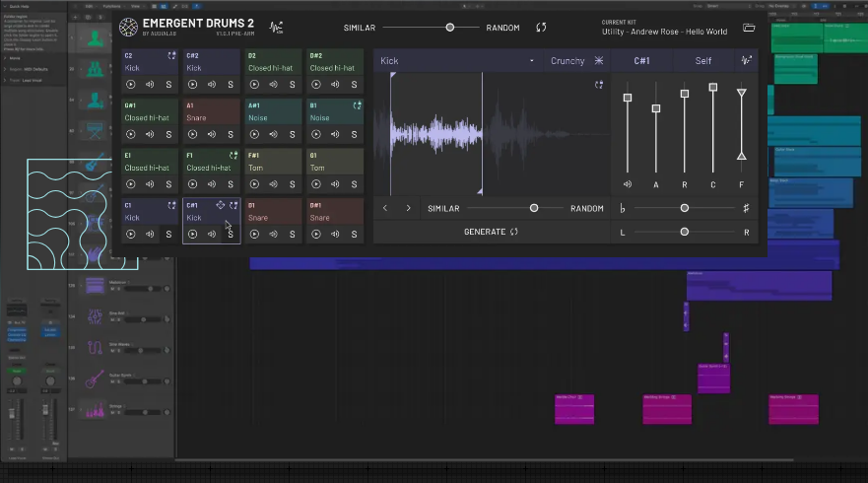Mute the C2 Kick pad
The width and height of the screenshot is (868, 483).
click(150, 85)
